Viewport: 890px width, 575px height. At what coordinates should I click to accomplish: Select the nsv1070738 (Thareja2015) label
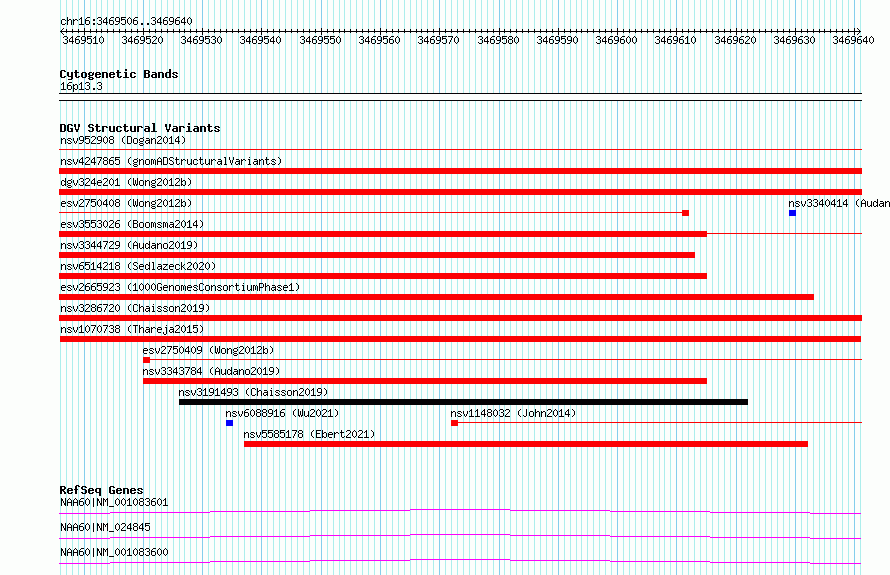point(132,329)
